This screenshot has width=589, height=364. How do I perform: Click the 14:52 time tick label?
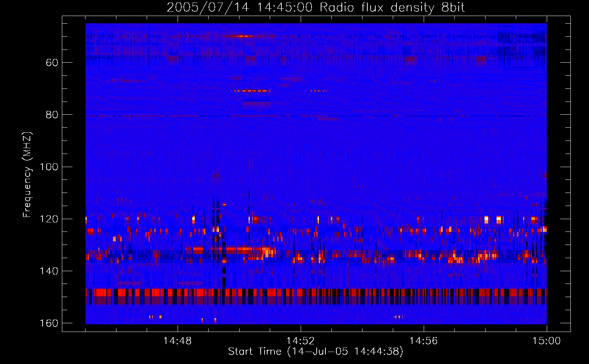click(301, 341)
